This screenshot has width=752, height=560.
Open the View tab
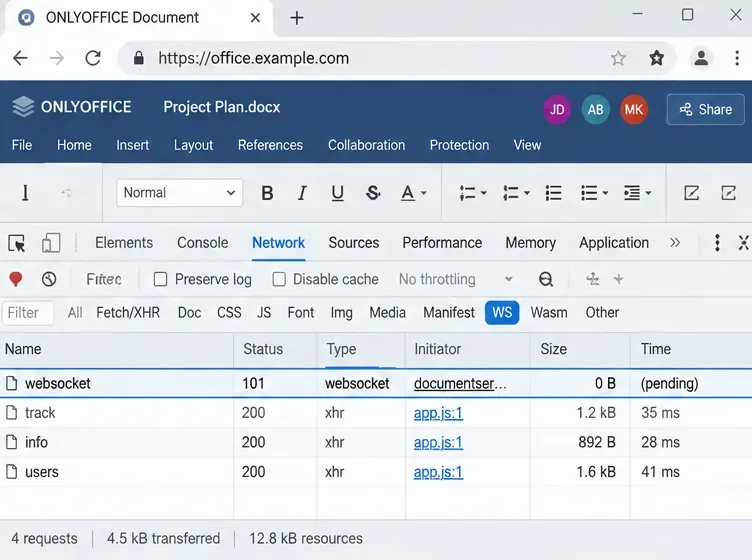[x=527, y=145]
